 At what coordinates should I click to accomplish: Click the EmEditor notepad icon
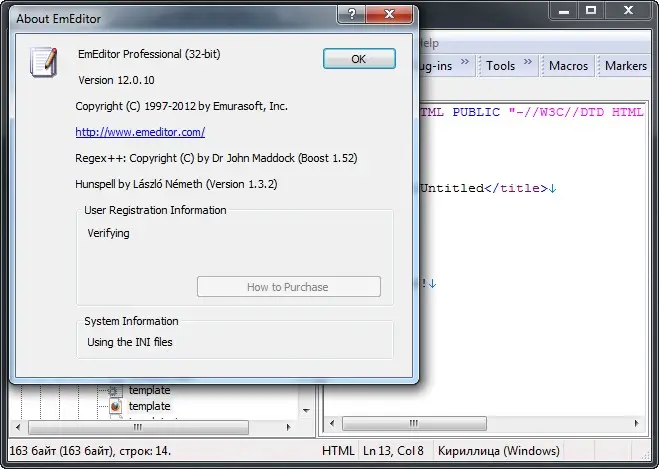(x=43, y=62)
